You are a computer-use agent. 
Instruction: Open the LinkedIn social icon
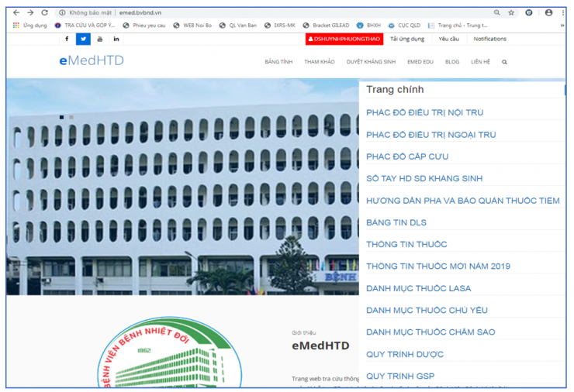116,39
